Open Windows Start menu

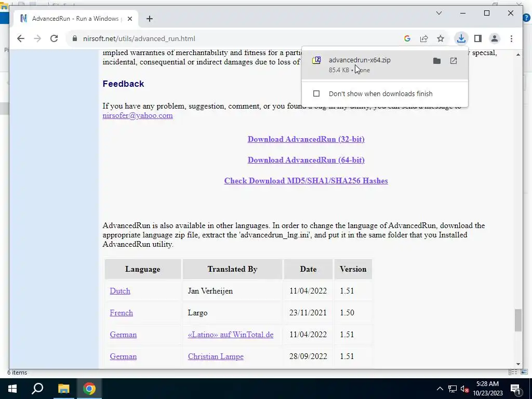click(x=12, y=389)
